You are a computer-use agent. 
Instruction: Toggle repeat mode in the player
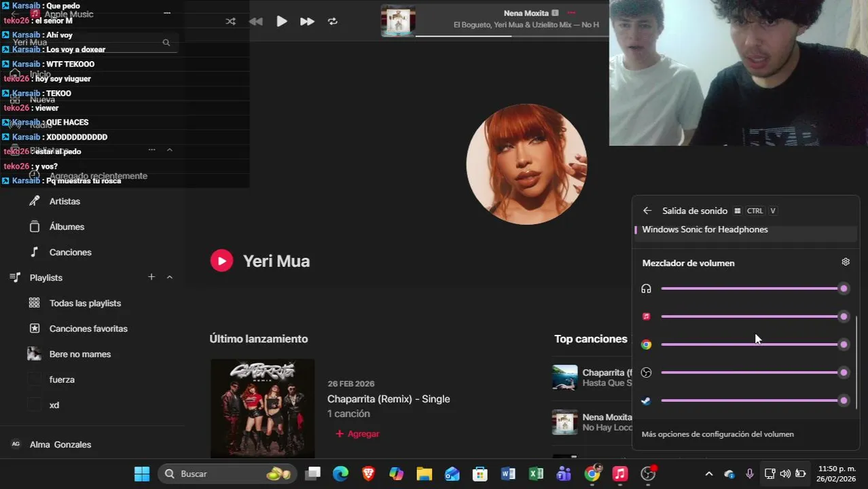click(333, 21)
